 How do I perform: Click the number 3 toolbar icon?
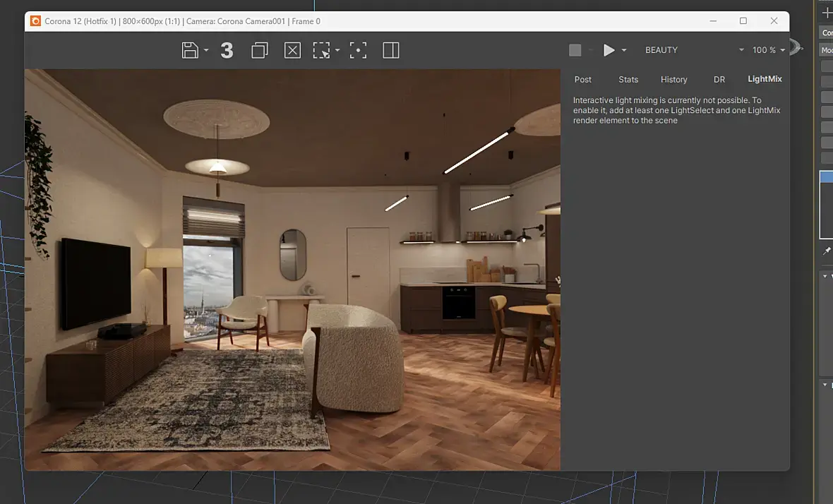coord(227,50)
